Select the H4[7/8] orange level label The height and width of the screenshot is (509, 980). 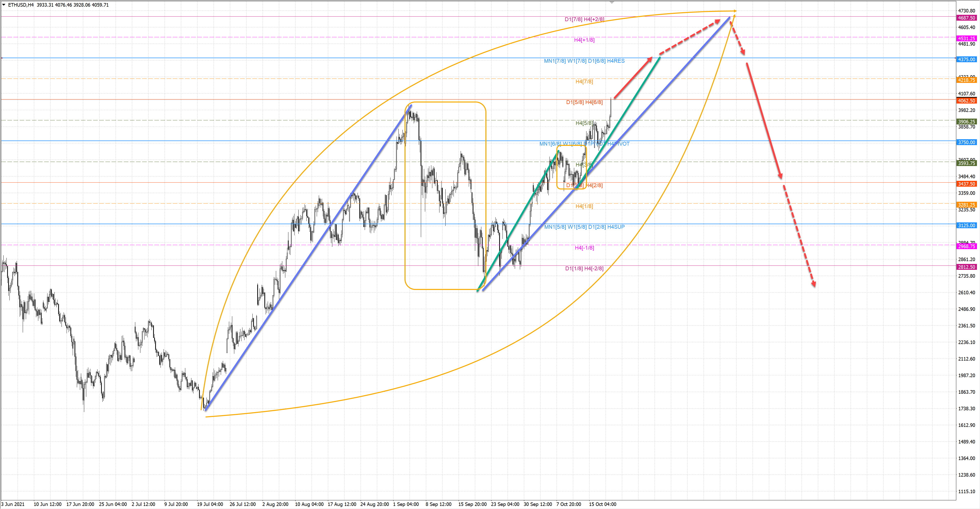584,81
